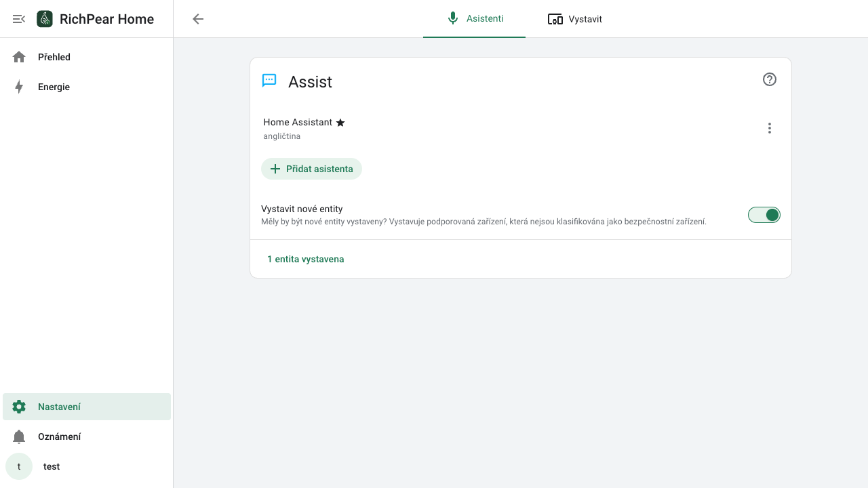Screen dimensions: 868x488
Task: Click the Měly by být nové entity description
Action: click(x=484, y=222)
